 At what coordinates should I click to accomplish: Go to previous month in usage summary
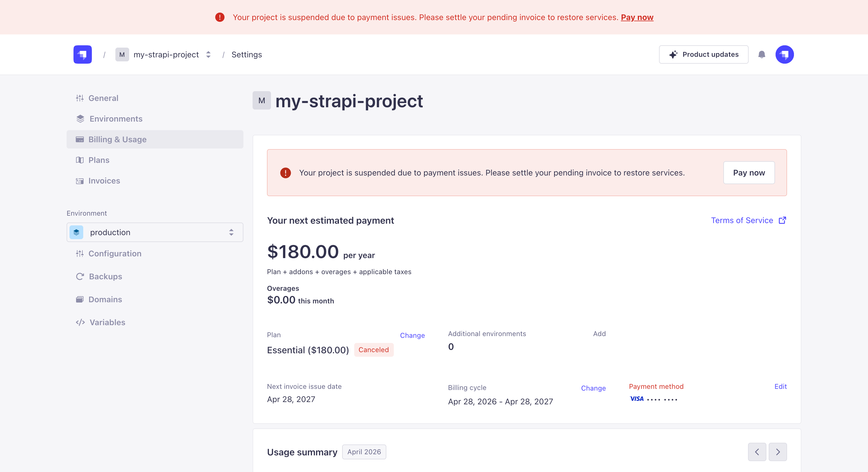click(757, 452)
